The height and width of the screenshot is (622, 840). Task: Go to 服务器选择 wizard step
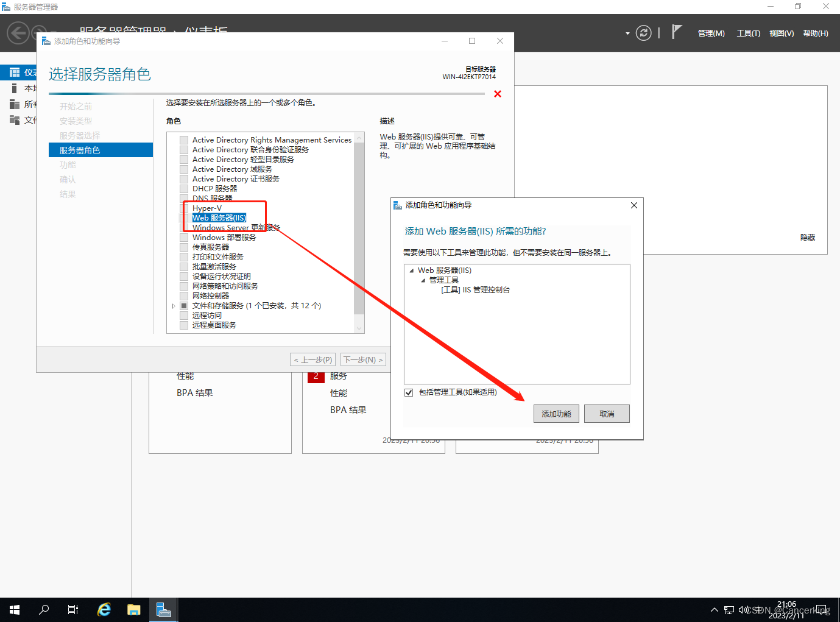click(x=80, y=136)
